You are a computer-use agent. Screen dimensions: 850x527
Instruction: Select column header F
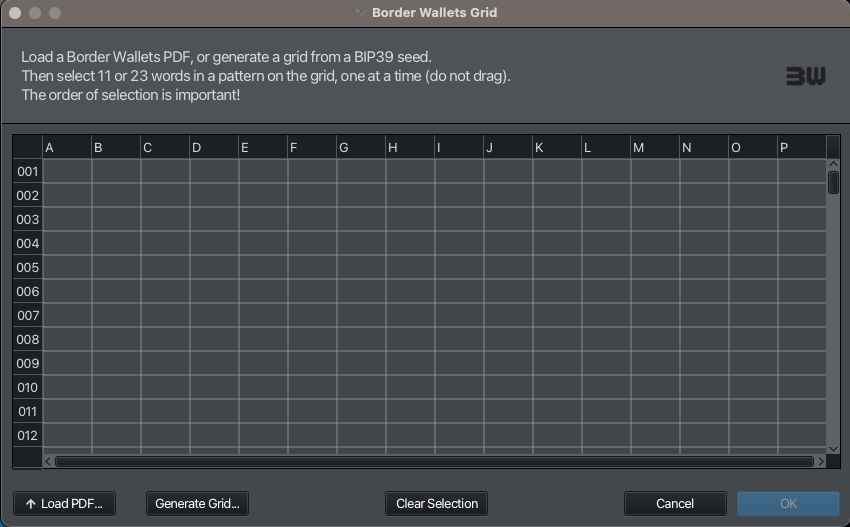(312, 147)
